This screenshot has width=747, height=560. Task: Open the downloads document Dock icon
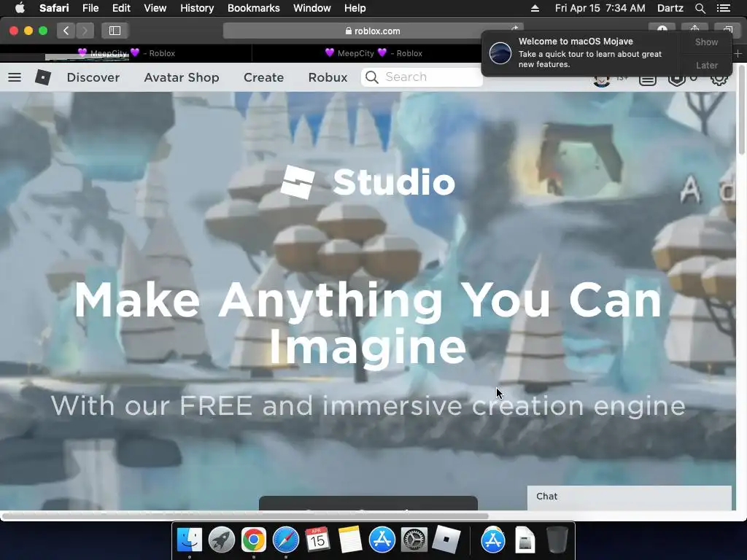pyautogui.click(x=525, y=540)
